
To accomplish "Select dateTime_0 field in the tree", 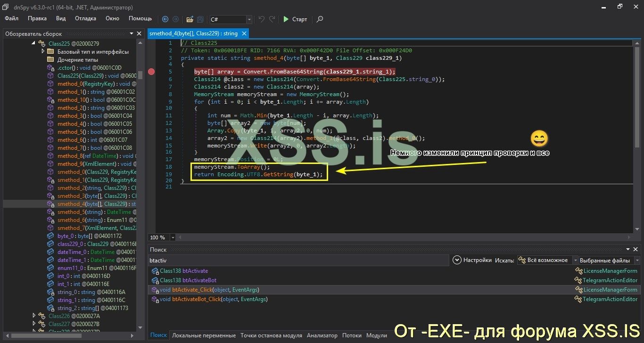I will tap(96, 252).
